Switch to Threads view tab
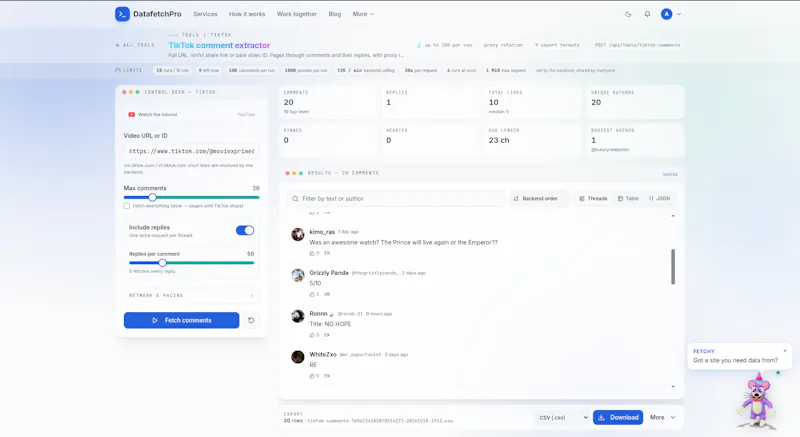 coord(593,199)
